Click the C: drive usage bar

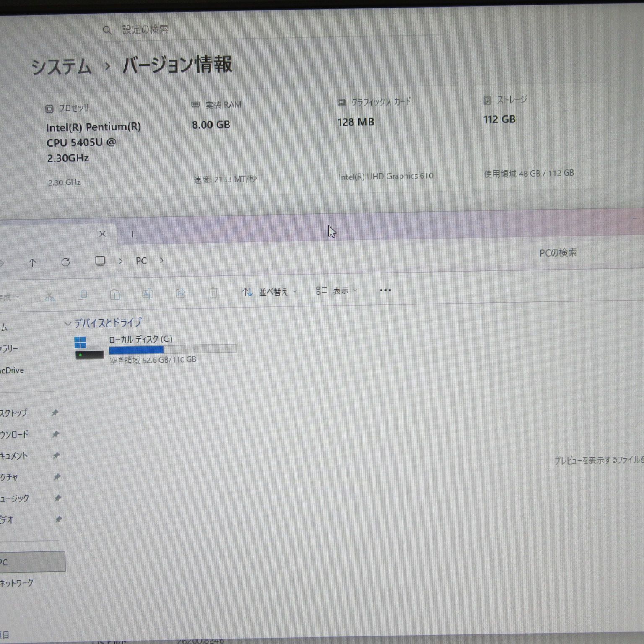coord(173,349)
